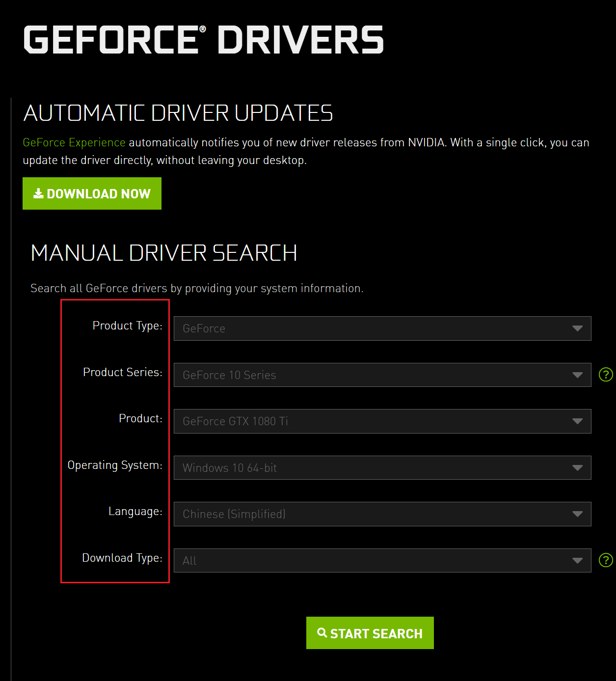Open the Product Type dropdown showing GeForce

[382, 328]
